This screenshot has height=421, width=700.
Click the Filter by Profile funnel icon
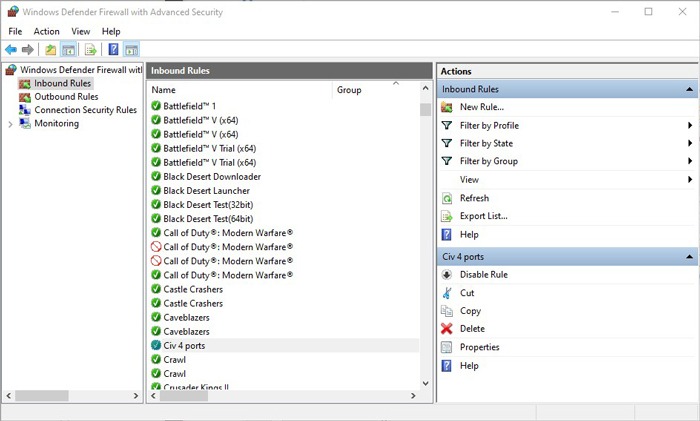[x=446, y=125]
